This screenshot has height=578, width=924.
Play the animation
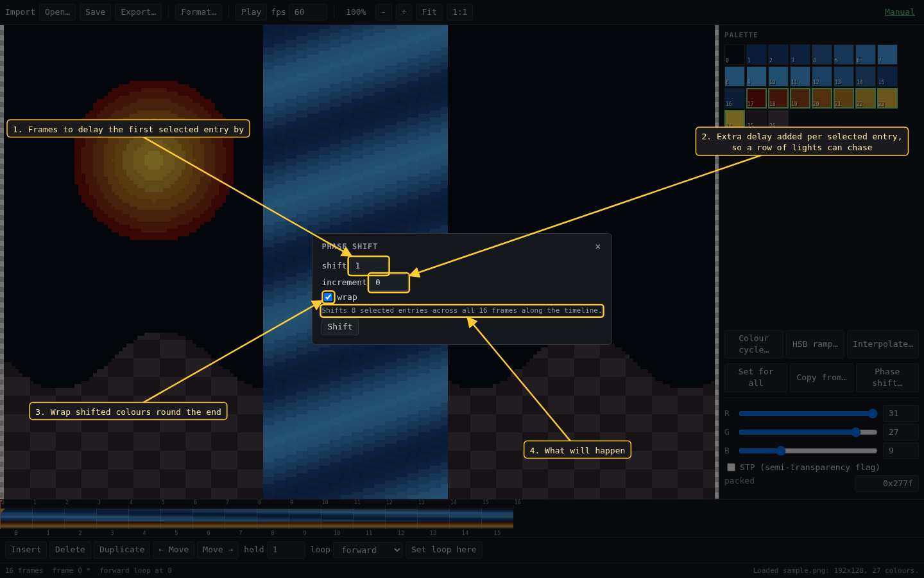tap(251, 12)
